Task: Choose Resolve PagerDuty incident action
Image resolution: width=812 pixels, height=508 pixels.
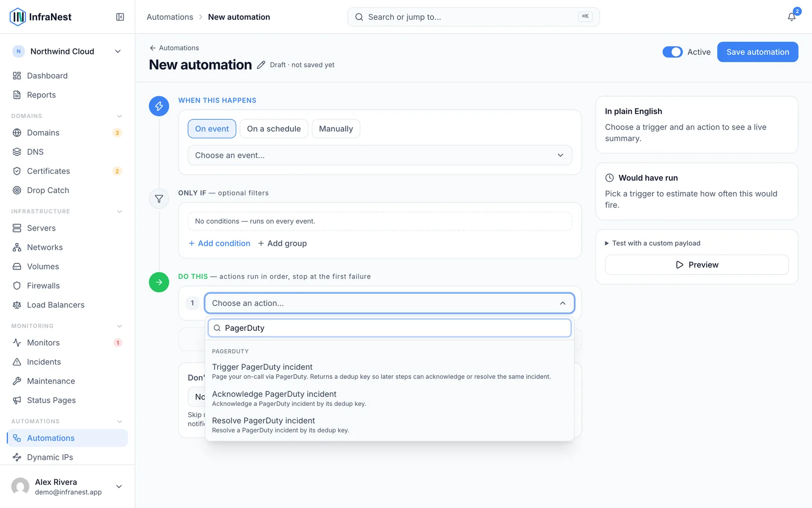Action: click(x=389, y=425)
